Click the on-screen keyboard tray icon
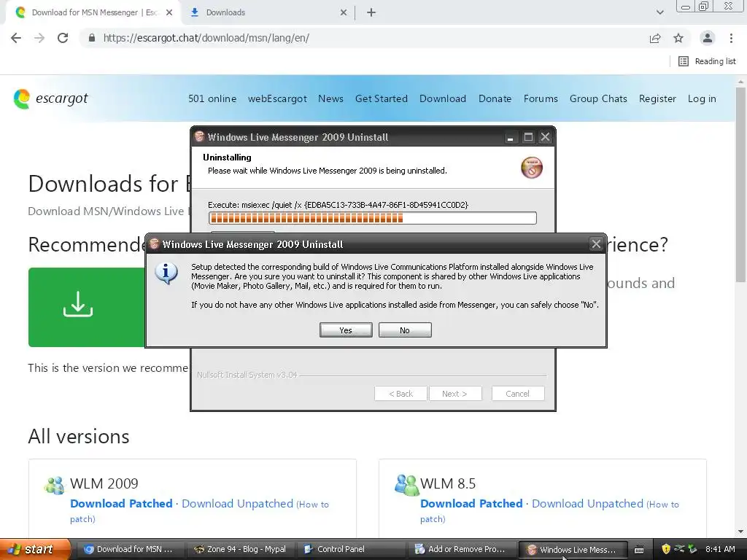This screenshot has height=560, width=747. point(639,550)
